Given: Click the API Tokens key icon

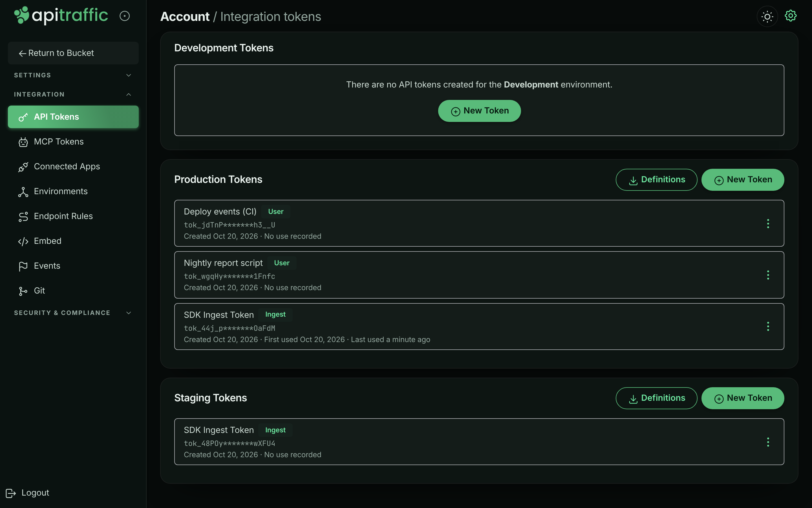Looking at the screenshot, I should click(x=23, y=117).
